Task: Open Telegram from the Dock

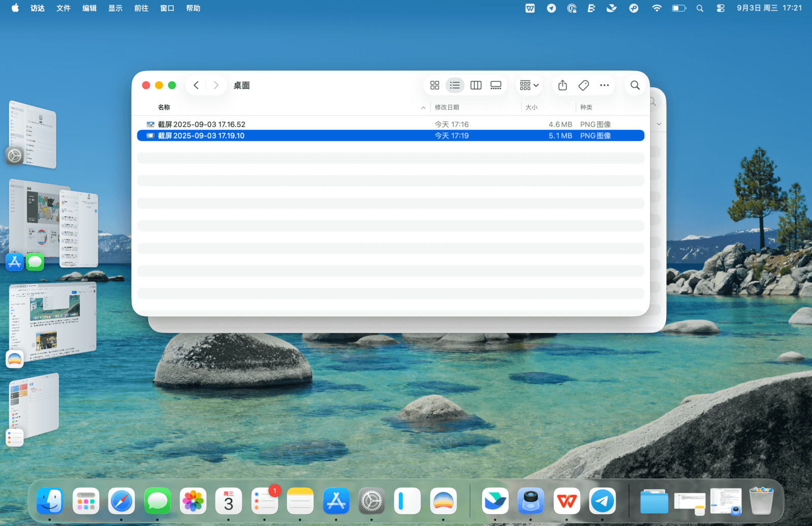Action: tap(602, 502)
